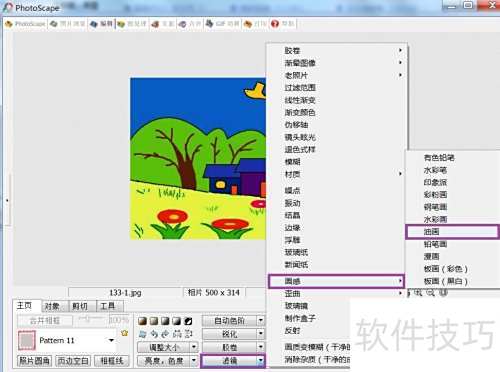
Task: Choose 油画 from the 画感 submenu
Action: [452, 232]
